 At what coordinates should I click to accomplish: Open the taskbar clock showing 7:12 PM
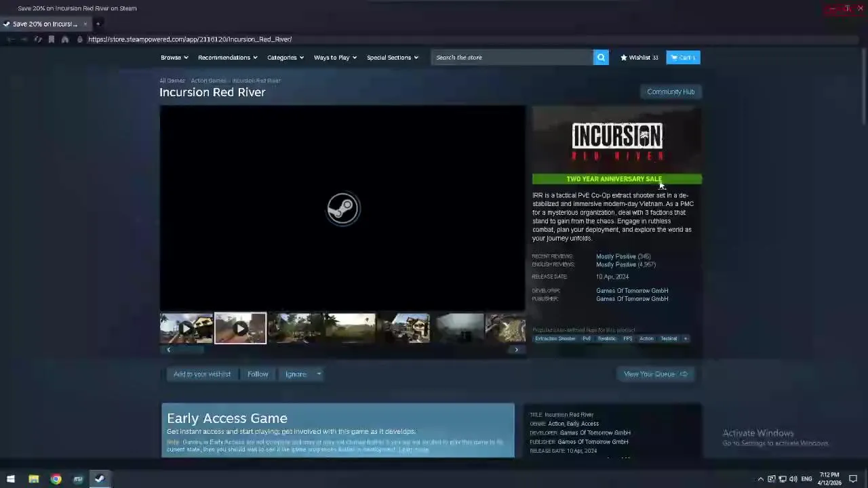click(x=829, y=479)
